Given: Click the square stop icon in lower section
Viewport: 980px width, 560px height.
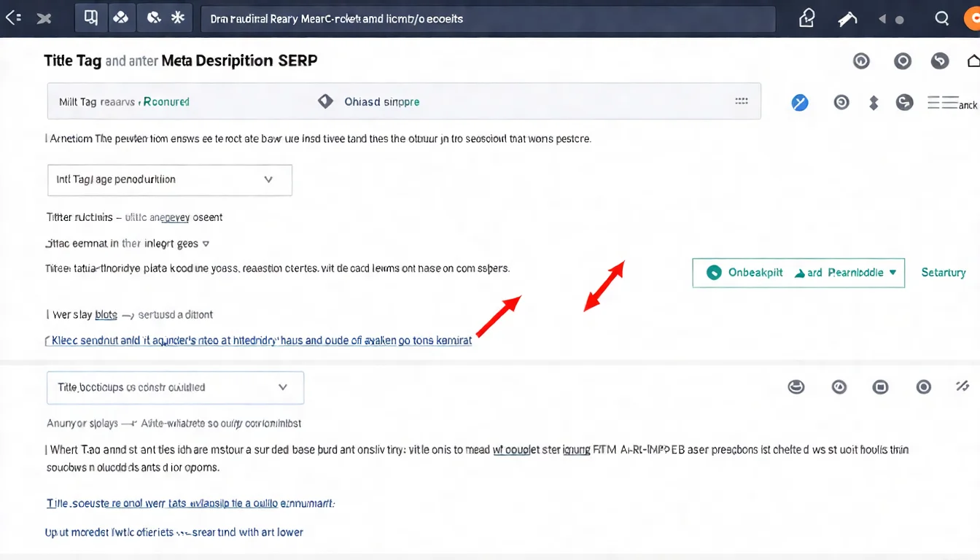Looking at the screenshot, I should [881, 387].
